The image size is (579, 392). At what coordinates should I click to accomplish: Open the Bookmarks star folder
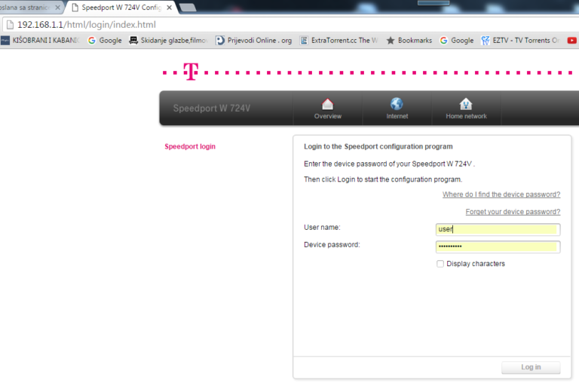click(409, 40)
